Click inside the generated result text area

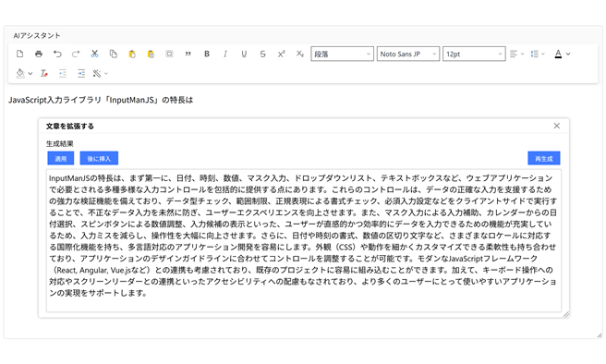[x=304, y=241]
